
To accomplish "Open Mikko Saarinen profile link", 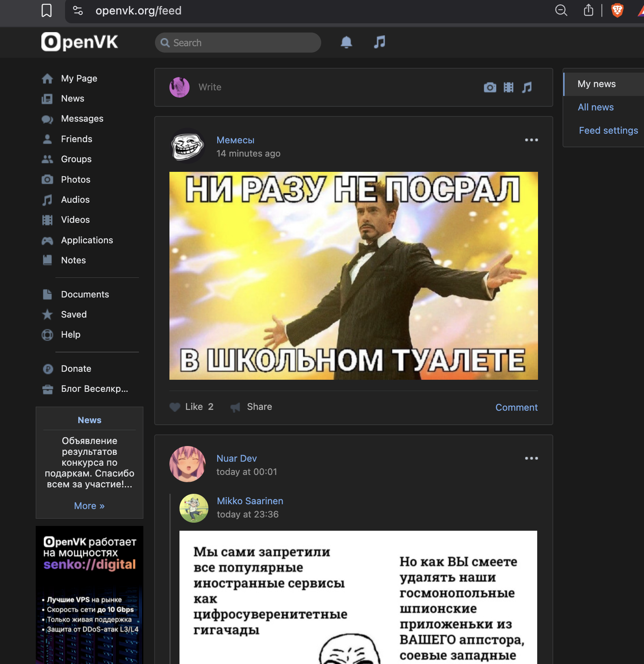I will (x=250, y=501).
